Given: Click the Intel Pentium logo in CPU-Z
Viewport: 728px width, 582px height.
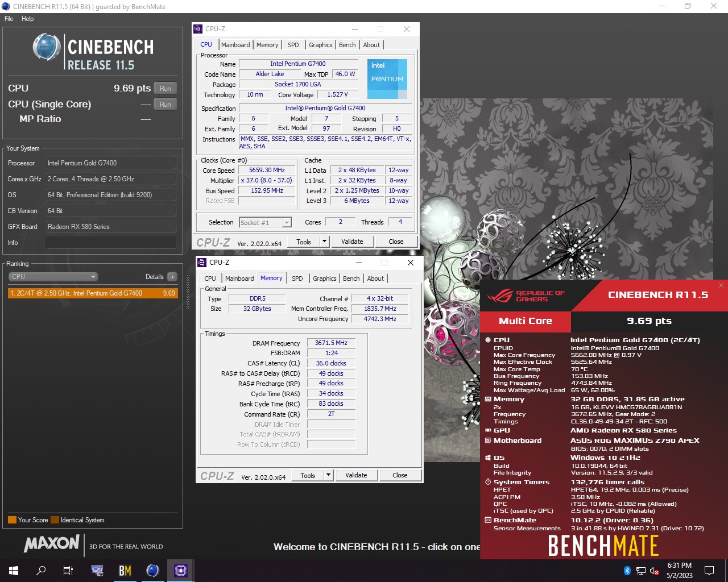Looking at the screenshot, I should [387, 79].
